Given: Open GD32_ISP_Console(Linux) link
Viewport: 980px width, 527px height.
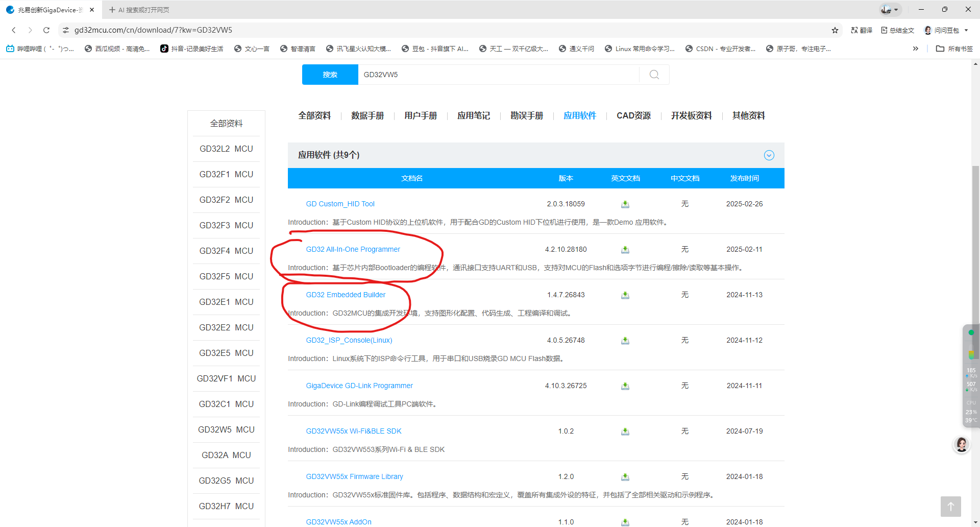Looking at the screenshot, I should (x=349, y=340).
